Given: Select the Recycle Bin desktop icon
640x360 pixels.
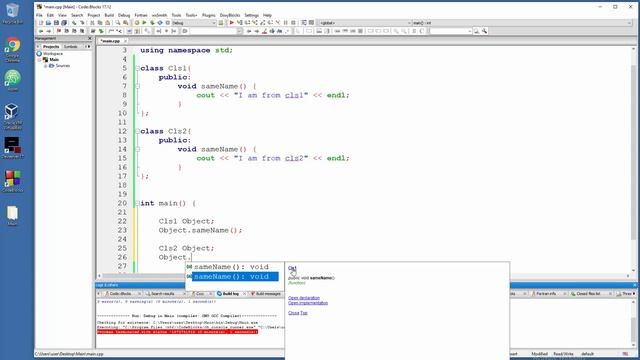Looking at the screenshot, I should point(12,13).
